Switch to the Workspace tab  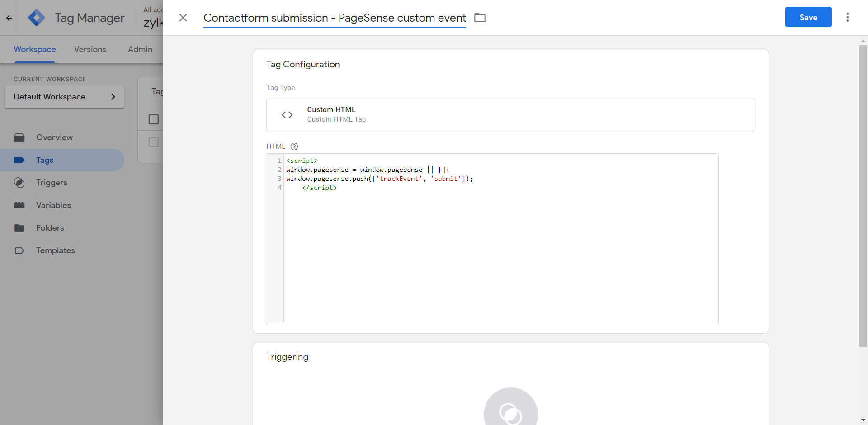[35, 49]
